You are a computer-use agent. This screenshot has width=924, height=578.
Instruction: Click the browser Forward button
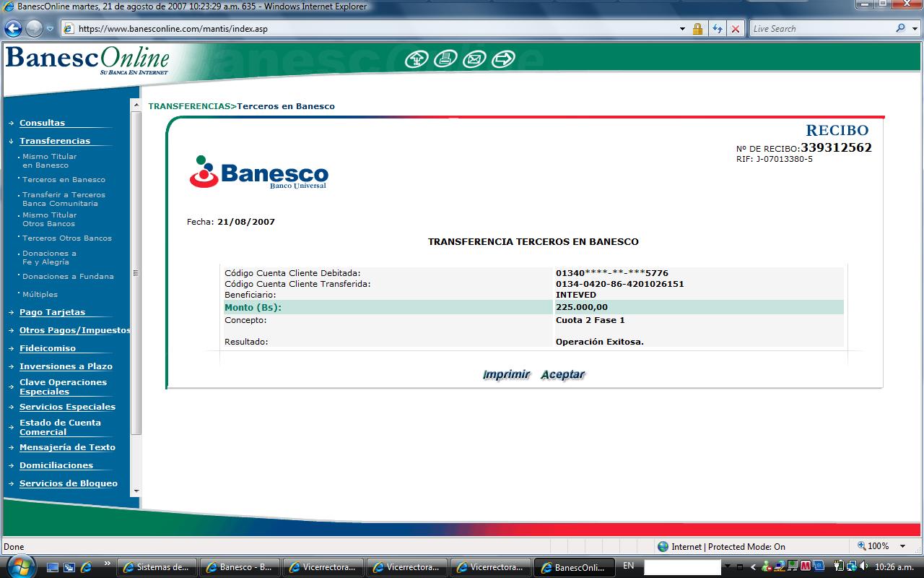34,29
